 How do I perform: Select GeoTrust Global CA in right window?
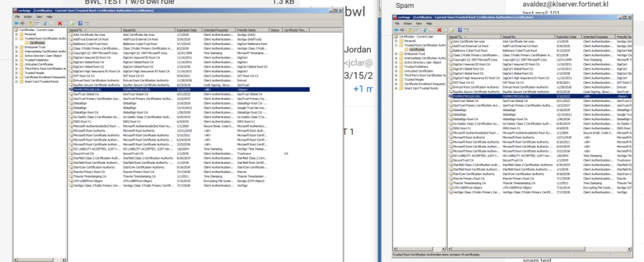click(x=540, y=101)
